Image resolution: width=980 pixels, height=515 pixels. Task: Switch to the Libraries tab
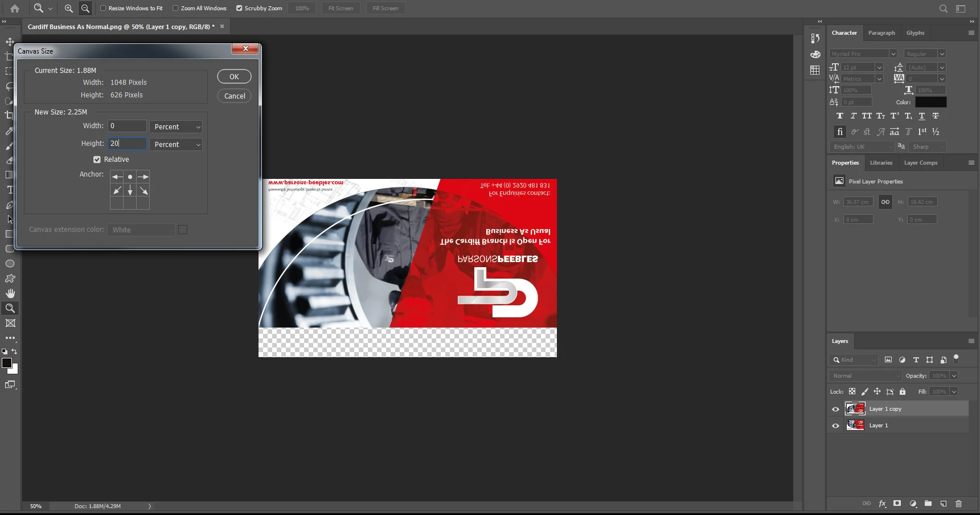pyautogui.click(x=881, y=163)
